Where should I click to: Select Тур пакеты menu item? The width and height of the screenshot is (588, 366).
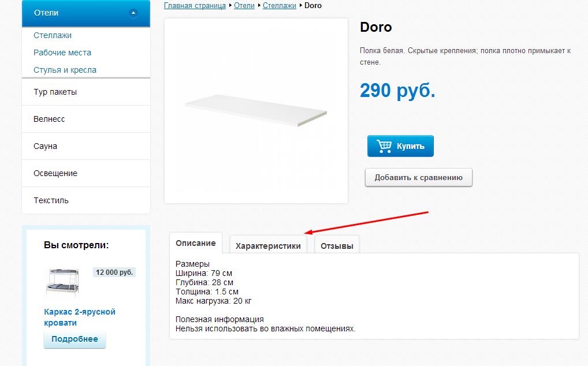pyautogui.click(x=86, y=92)
